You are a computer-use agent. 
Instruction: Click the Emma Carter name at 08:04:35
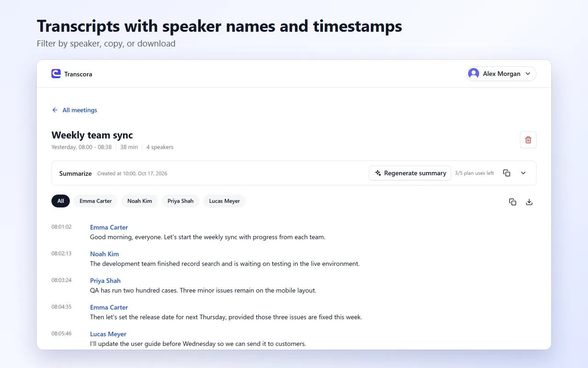(109, 307)
